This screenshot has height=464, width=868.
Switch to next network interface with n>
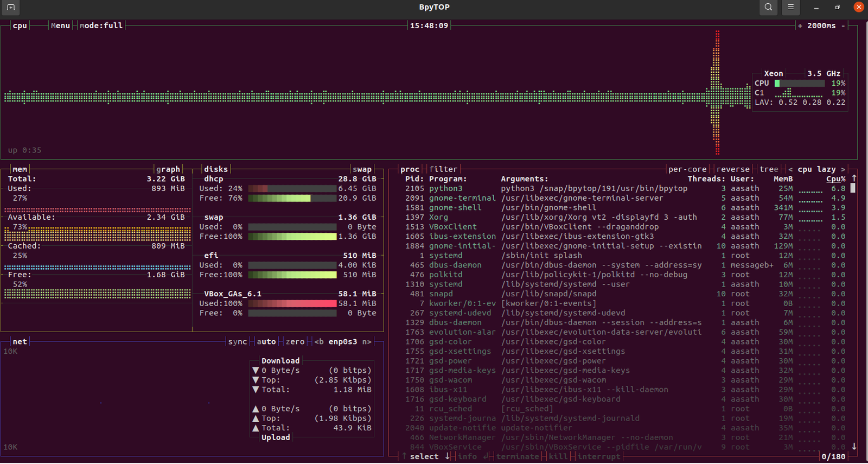367,342
